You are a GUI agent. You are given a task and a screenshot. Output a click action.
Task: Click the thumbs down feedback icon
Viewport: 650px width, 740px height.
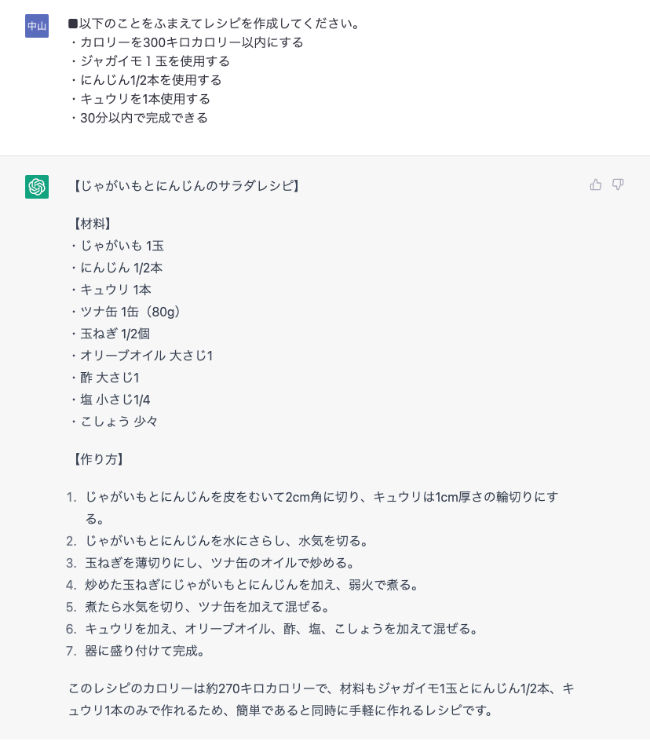tap(618, 185)
